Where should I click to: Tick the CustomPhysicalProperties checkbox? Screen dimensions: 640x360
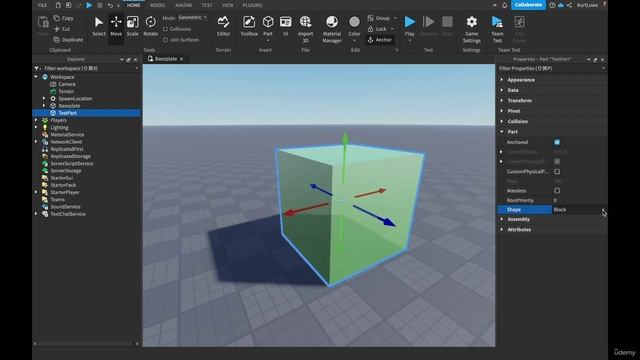[557, 171]
